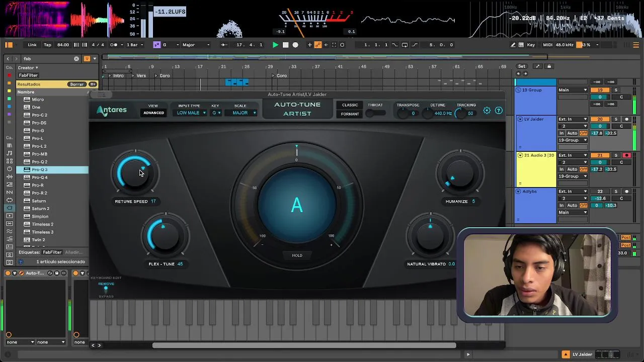Toggle the KEYBOARD EDIT Remove/Bypass switch
Image resolution: width=644 pixels, height=362 pixels.
pos(106,289)
